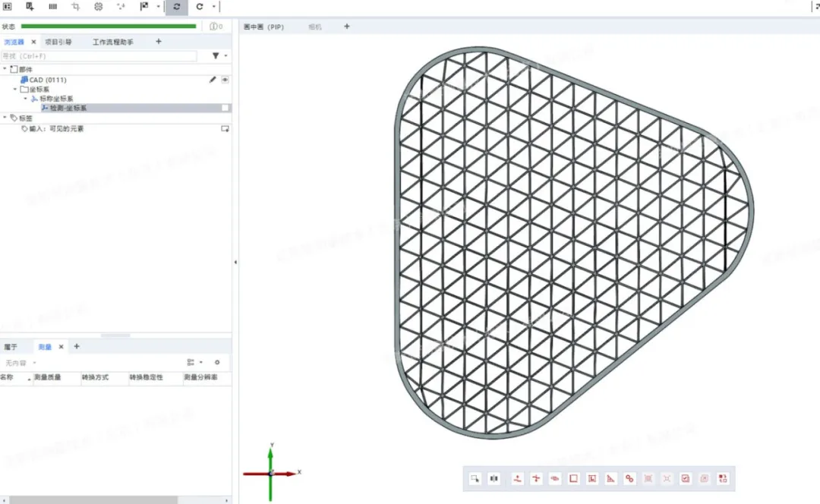Click the 转换方式 column header
820x504 pixels.
[105, 377]
